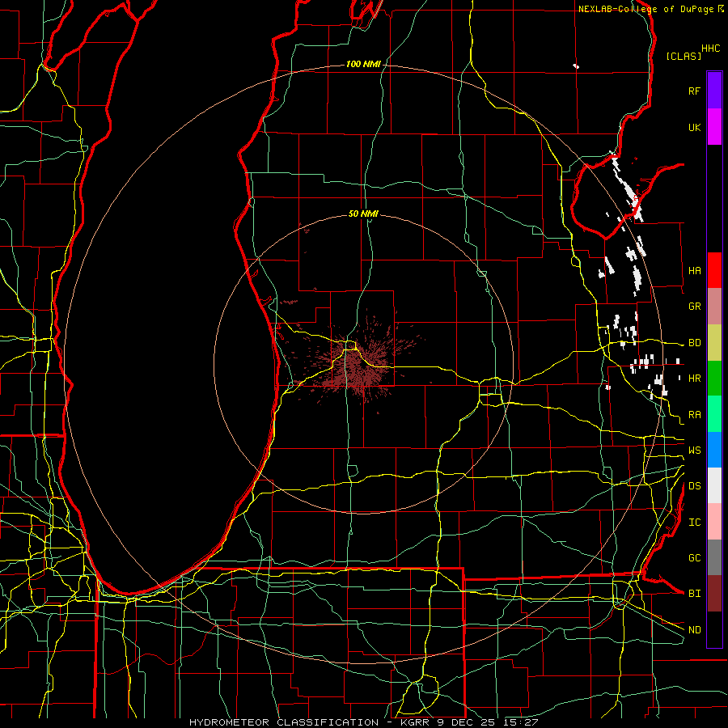The image size is (728, 728).
Task: Select the salmon GR legend swatch
Action: coord(714,307)
